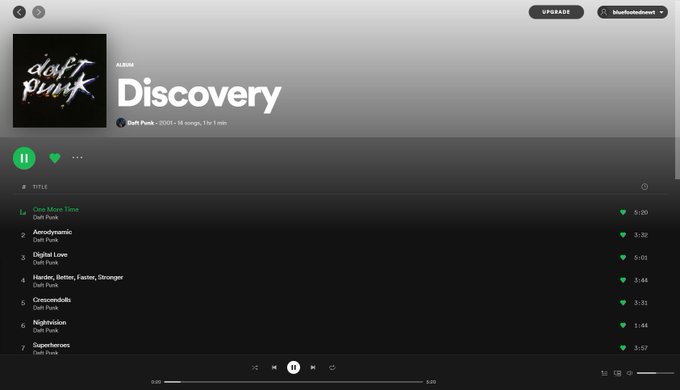The image size is (680, 390).
Task: Click track number 4 in the list
Action: (23, 280)
